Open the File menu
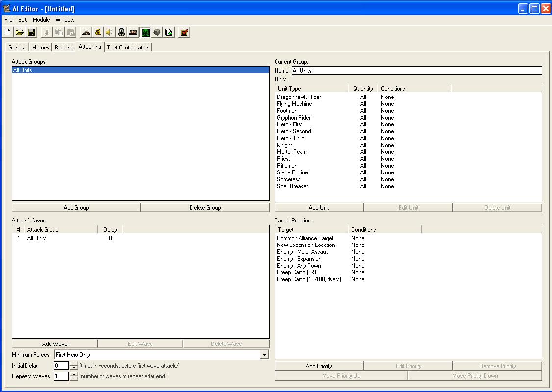The image size is (552, 392). pyautogui.click(x=8, y=20)
